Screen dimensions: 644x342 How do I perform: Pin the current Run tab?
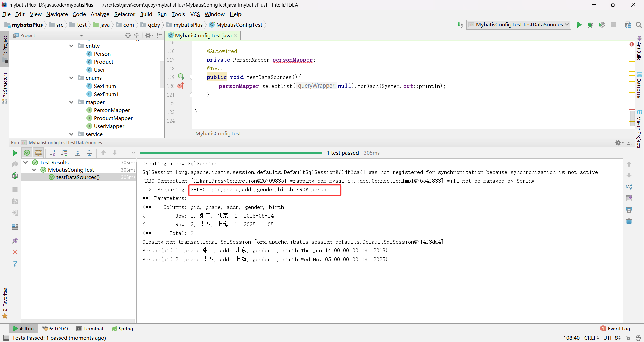pyautogui.click(x=15, y=241)
